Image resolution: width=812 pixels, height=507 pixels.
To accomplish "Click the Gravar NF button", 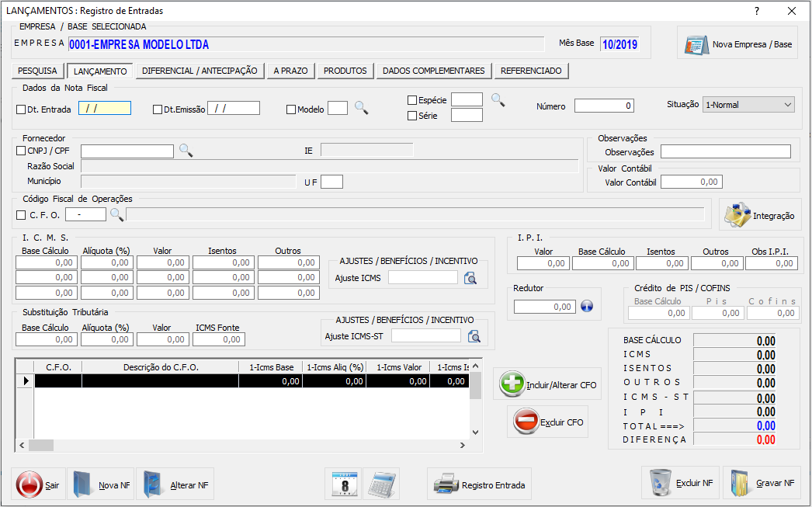I will pos(762,482).
